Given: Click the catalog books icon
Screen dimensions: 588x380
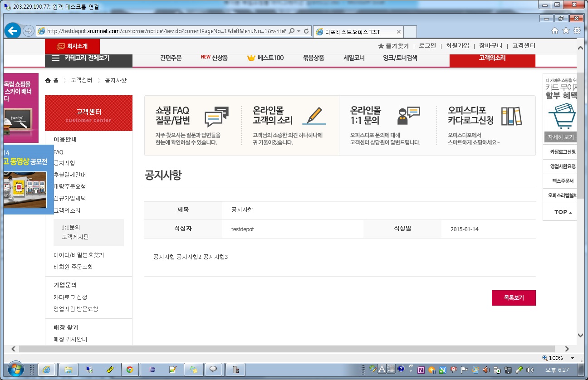Looking at the screenshot, I should [511, 116].
